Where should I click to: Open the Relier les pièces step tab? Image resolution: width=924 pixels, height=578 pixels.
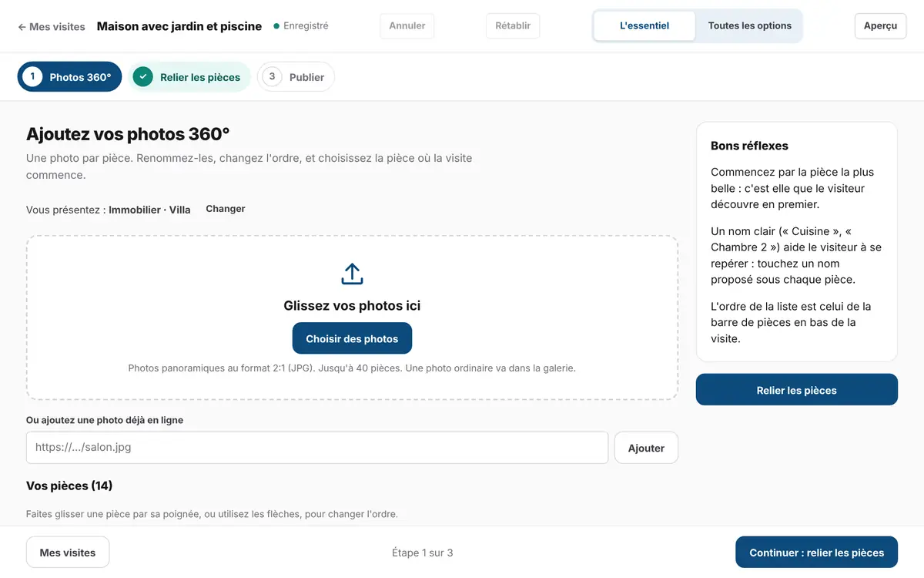click(189, 76)
